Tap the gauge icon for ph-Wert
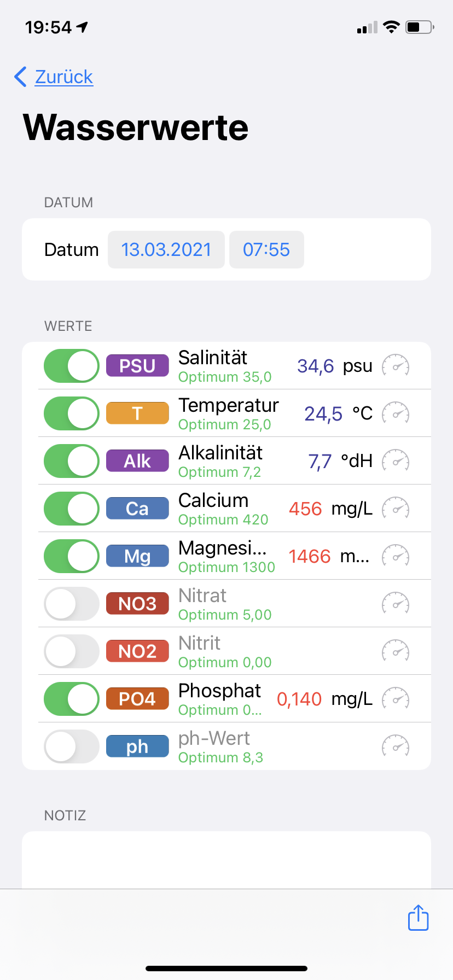The width and height of the screenshot is (453, 980). (x=395, y=746)
